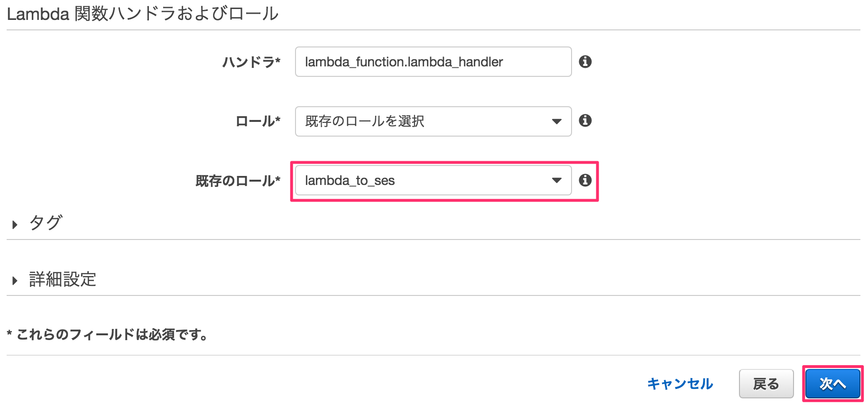This screenshot has width=868, height=405.
Task: Click the 次へ button to proceed
Action: point(833,384)
